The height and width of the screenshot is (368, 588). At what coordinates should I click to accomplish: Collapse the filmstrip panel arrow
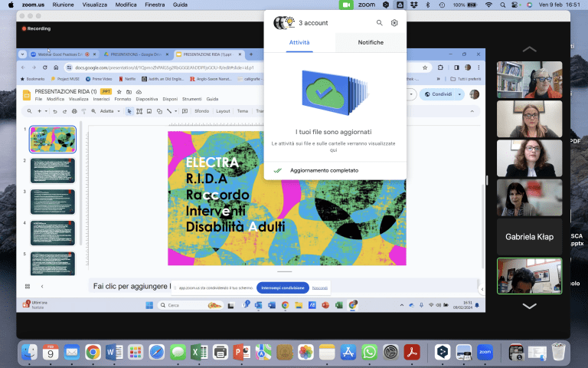click(42, 286)
